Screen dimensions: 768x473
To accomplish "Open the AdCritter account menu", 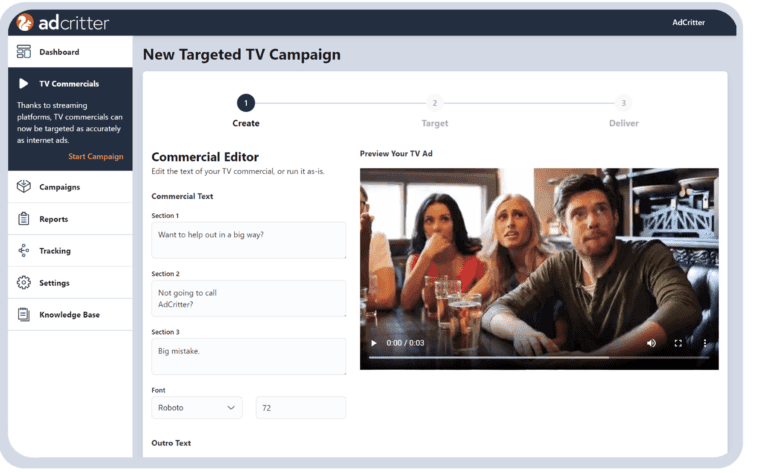I will [688, 22].
